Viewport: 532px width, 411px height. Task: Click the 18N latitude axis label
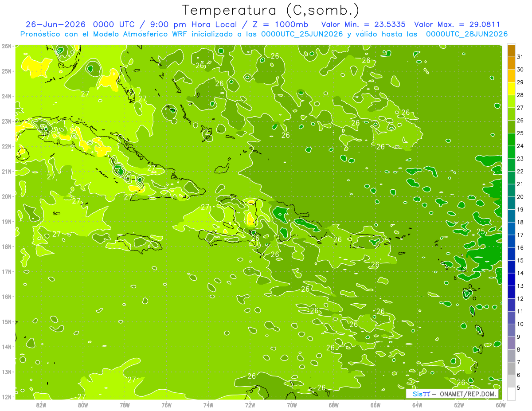[7, 247]
